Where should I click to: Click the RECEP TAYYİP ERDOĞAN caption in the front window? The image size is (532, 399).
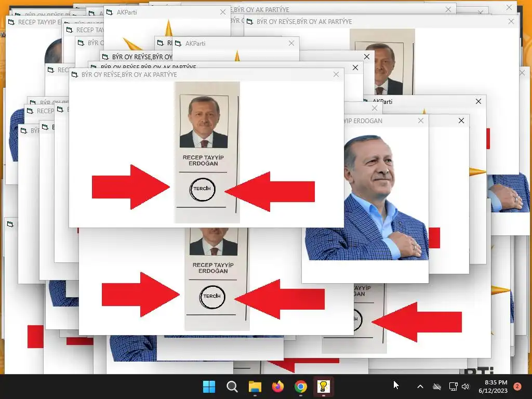coord(203,161)
